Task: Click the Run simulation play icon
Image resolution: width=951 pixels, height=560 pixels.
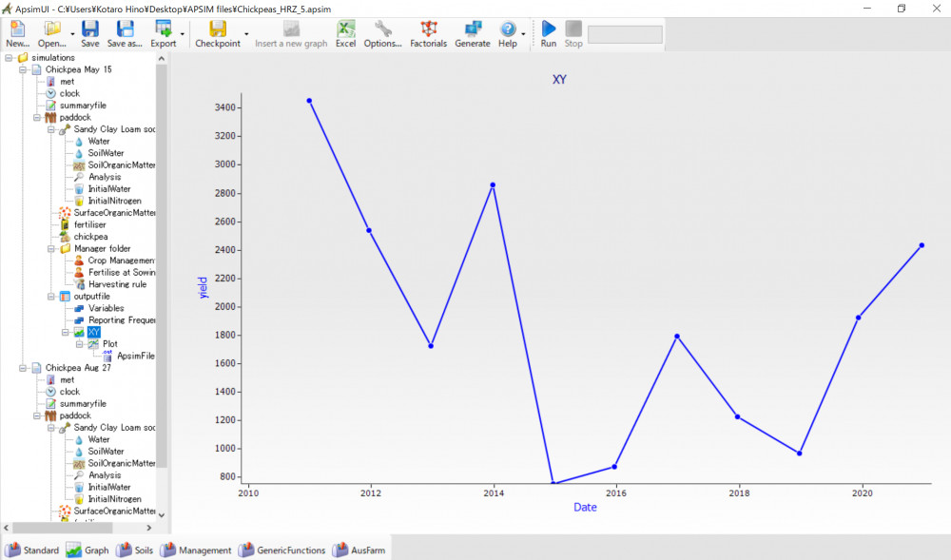Action: click(x=549, y=29)
